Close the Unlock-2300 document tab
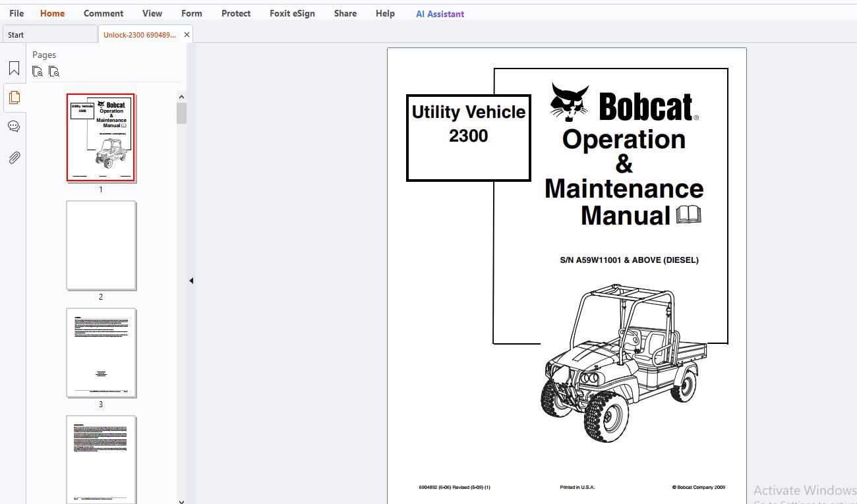The height and width of the screenshot is (504, 857). click(x=187, y=35)
